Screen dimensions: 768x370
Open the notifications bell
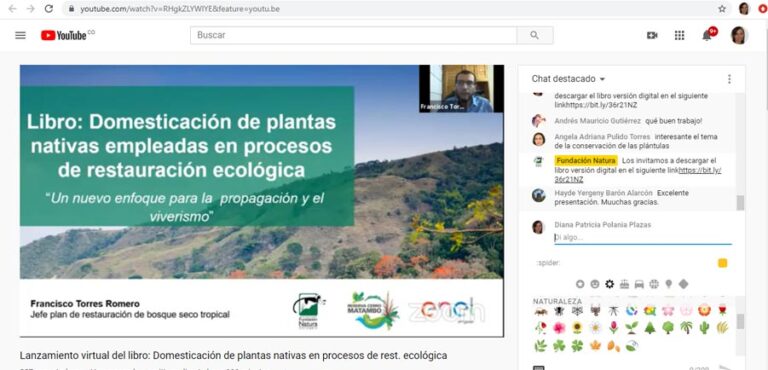[x=707, y=35]
